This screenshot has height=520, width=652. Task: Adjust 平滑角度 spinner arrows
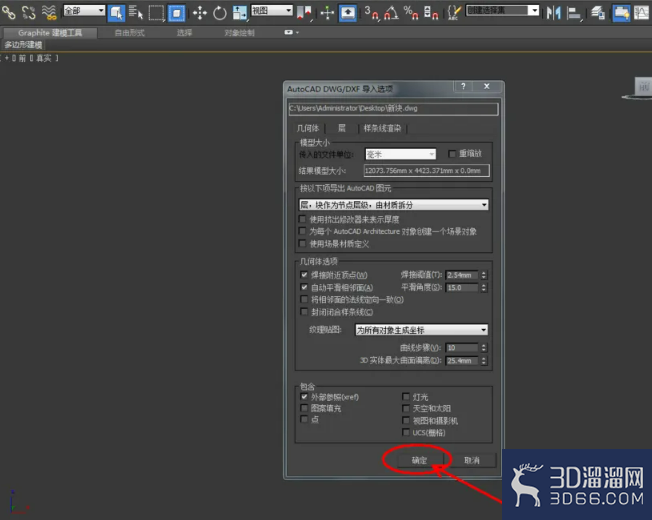click(484, 288)
